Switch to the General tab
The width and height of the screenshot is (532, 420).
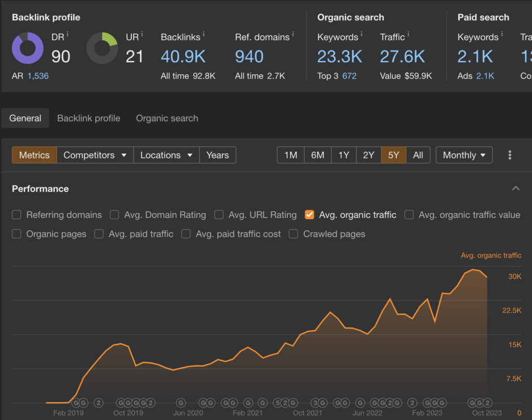coord(25,118)
